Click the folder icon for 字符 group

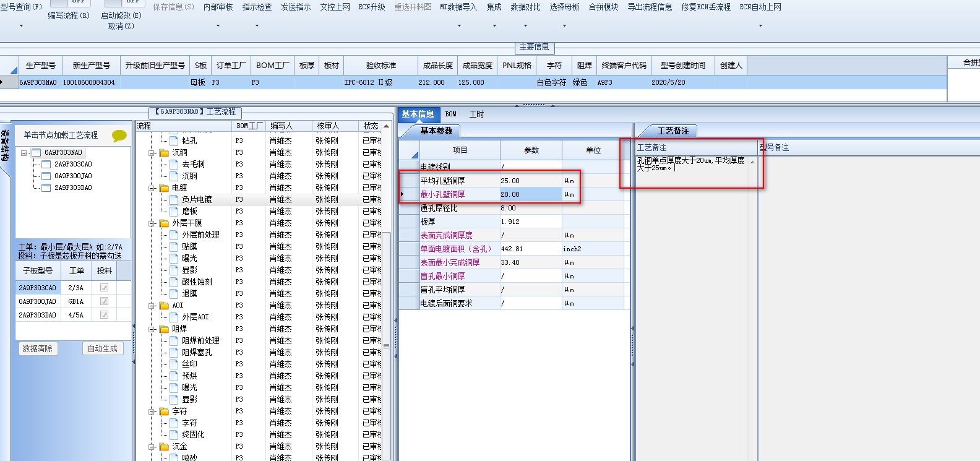(x=164, y=411)
